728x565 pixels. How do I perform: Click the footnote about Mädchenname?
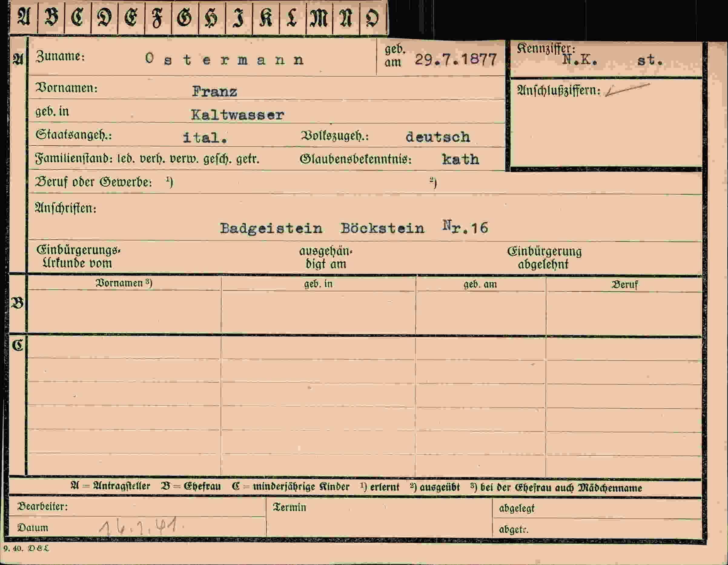556,488
